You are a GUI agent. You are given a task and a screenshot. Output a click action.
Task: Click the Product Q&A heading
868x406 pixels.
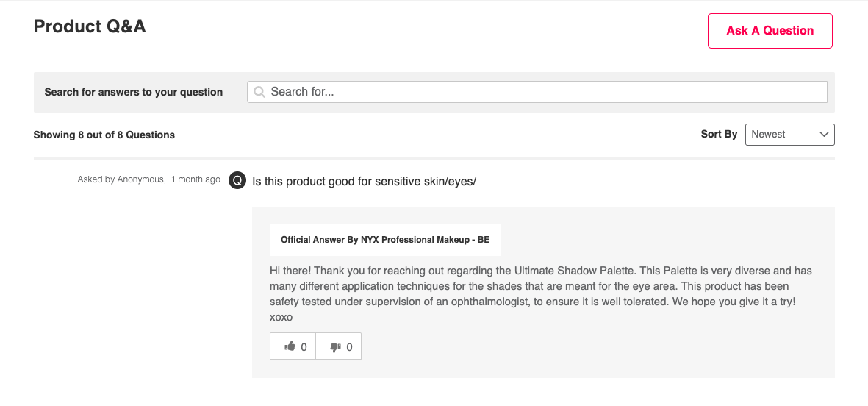pos(90,26)
